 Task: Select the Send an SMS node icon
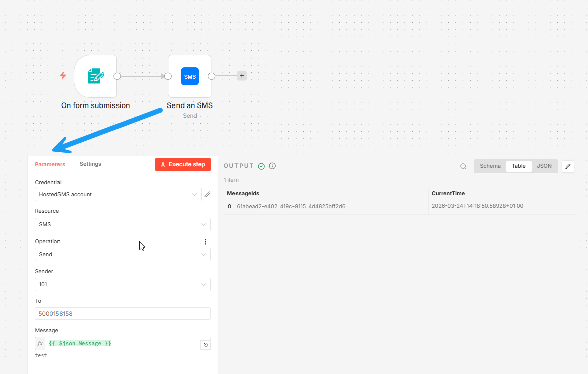pos(190,76)
